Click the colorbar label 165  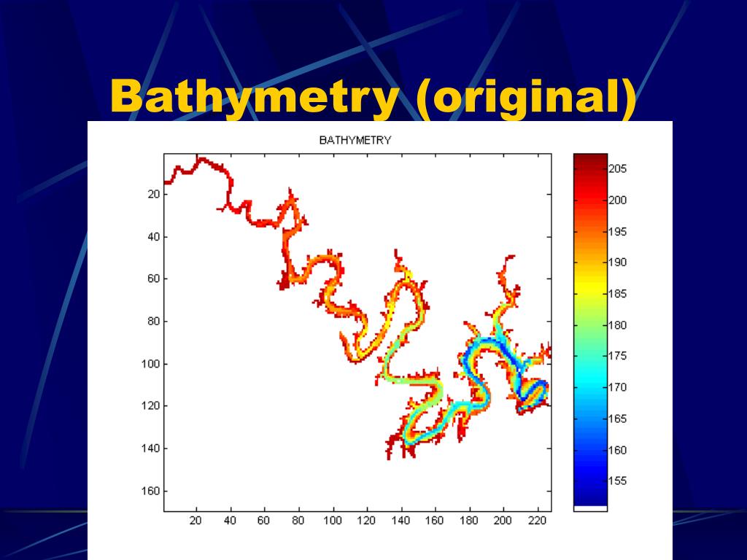pyautogui.click(x=618, y=419)
